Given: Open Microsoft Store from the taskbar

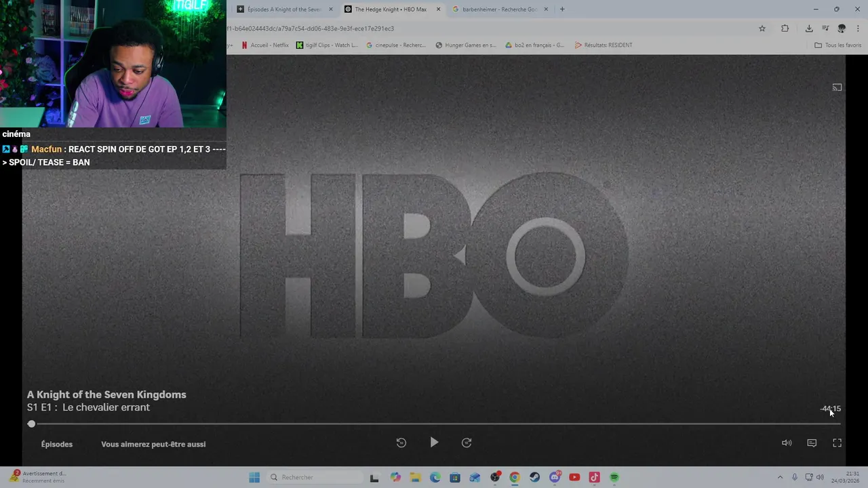Looking at the screenshot, I should [x=455, y=477].
